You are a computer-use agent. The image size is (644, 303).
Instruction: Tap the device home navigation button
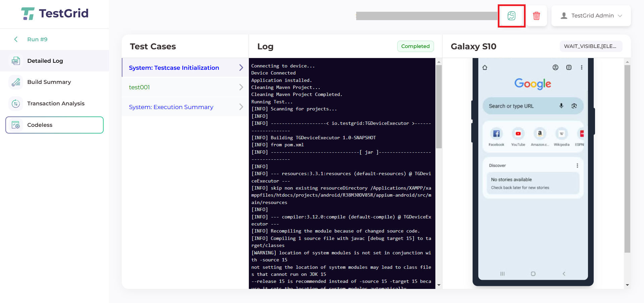click(533, 274)
